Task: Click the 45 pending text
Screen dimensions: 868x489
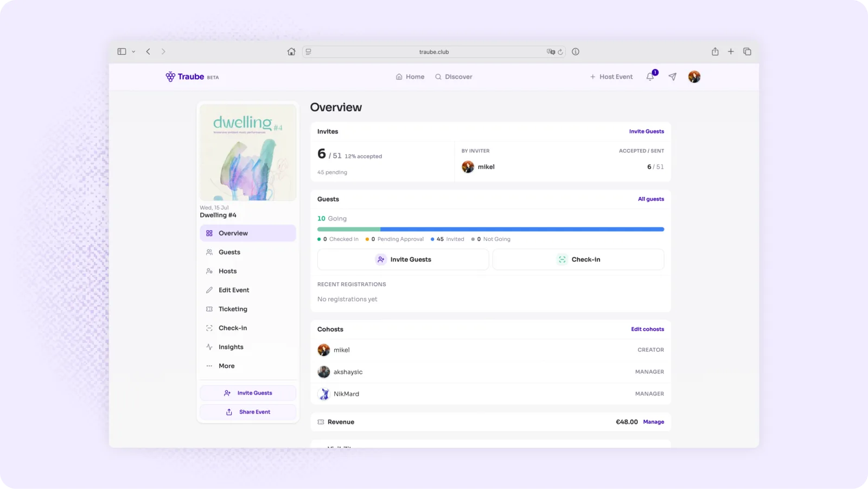Action: [x=332, y=173]
